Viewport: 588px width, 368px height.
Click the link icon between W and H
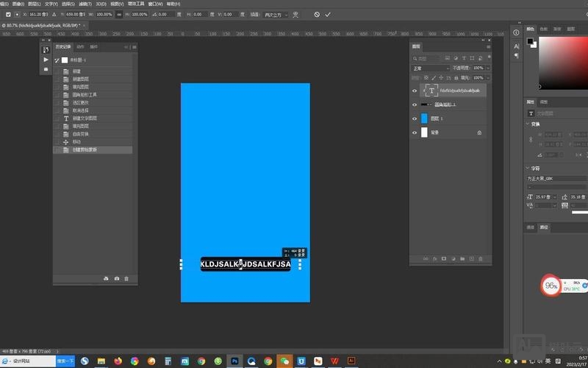(119, 15)
